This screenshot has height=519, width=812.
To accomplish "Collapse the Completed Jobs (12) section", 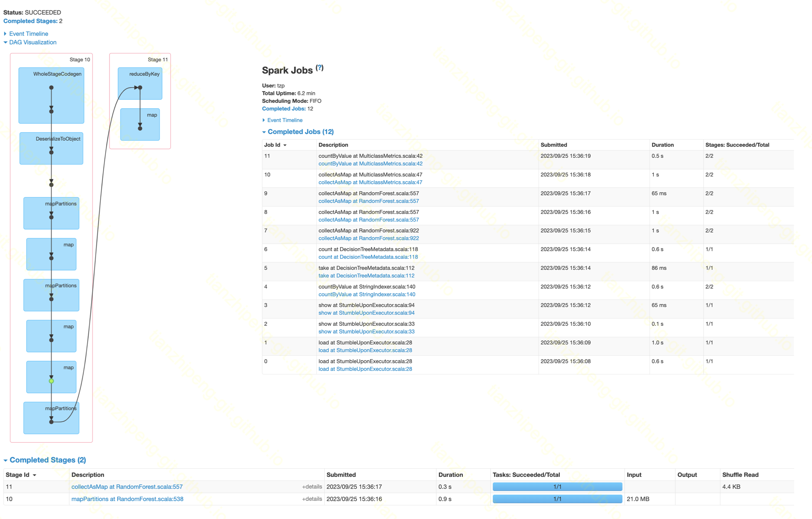I will pyautogui.click(x=300, y=132).
